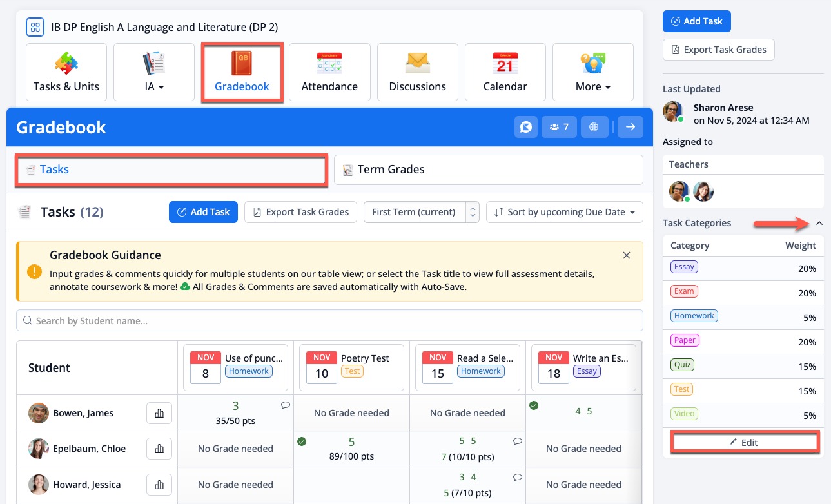
Task: Open the class grid icon beside course title
Action: tap(35, 27)
